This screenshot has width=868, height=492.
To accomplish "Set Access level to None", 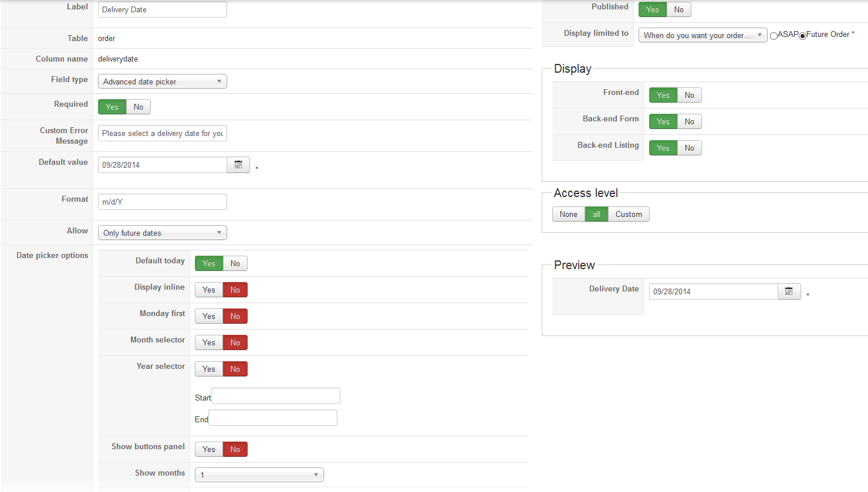I will tap(568, 214).
